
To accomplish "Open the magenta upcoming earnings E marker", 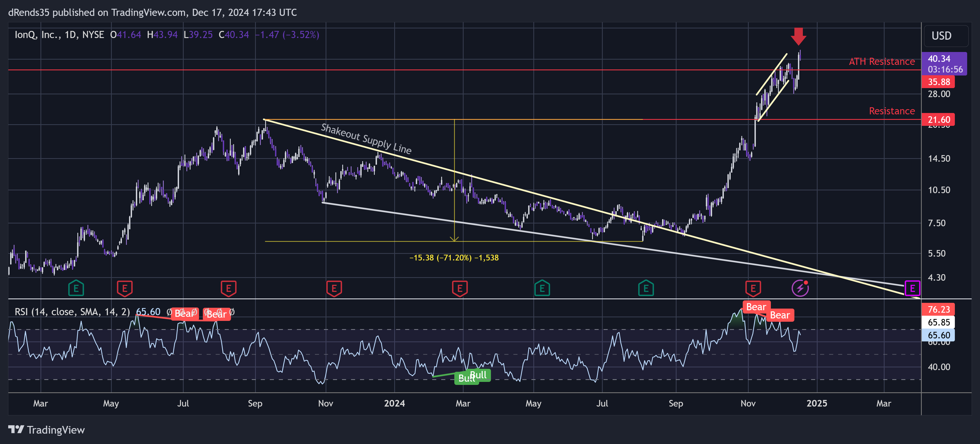I will pyautogui.click(x=912, y=288).
